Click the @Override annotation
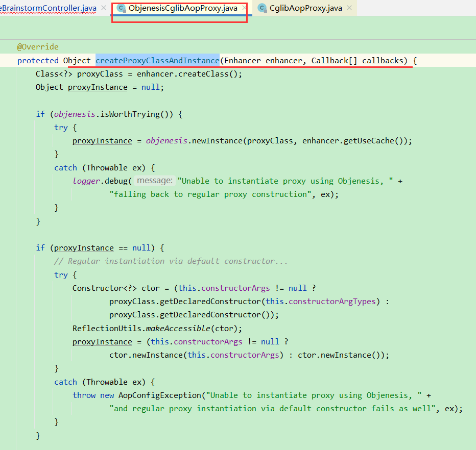Image resolution: width=476 pixels, height=450 pixels. 38,47
